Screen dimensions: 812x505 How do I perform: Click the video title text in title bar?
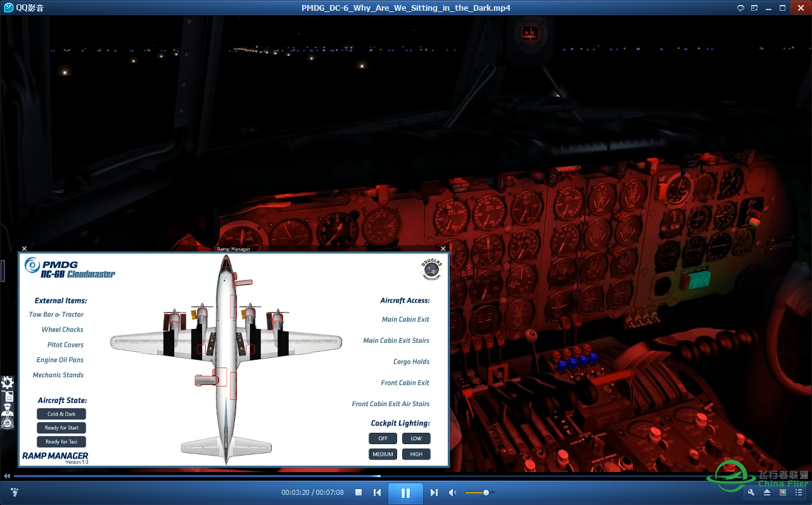coord(406,8)
